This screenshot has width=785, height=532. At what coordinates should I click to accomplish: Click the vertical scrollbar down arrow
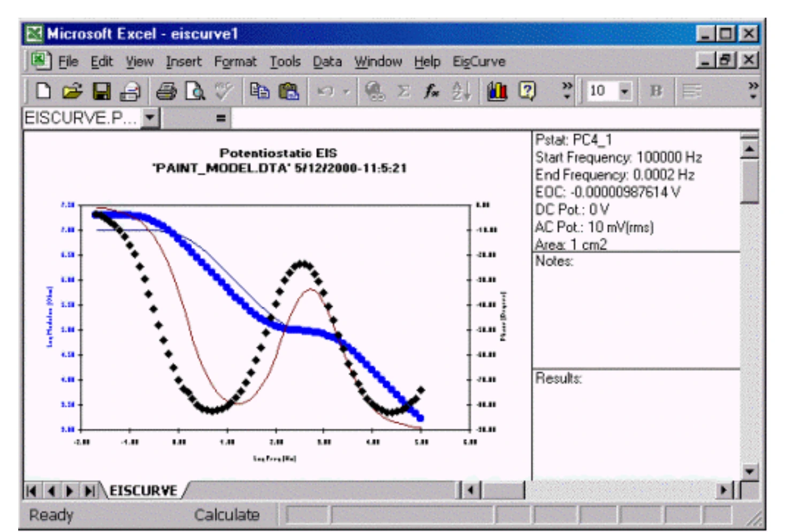tap(750, 471)
